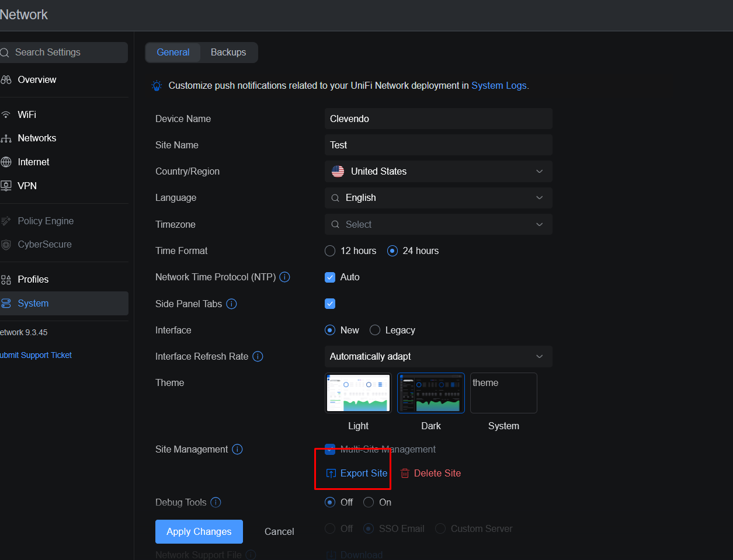Click Submit Support Ticket link

[x=36, y=355]
